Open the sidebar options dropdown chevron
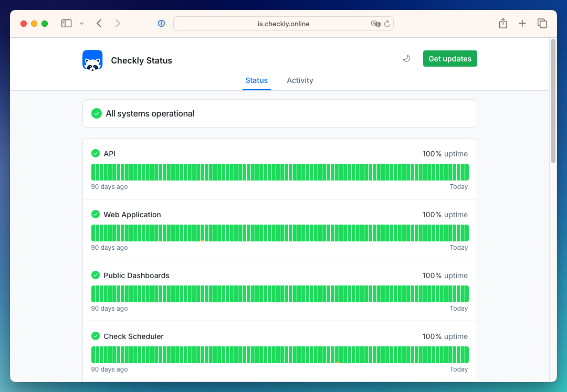Screen dimensions: 567x392 82,24
